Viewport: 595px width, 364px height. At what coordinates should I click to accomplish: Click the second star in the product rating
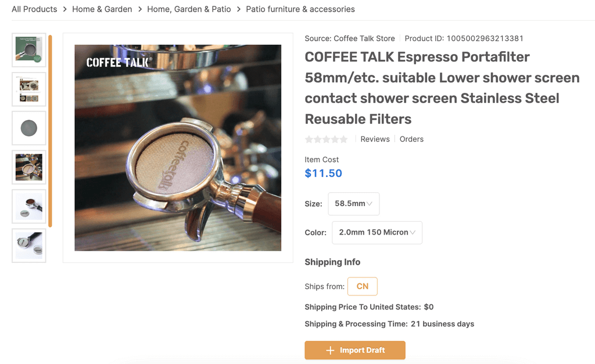point(317,139)
